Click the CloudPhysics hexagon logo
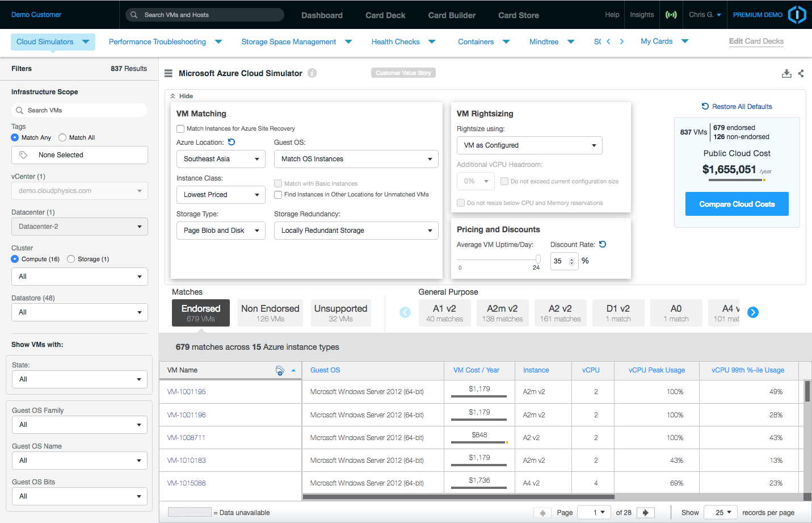Screen dimensions: 812x523 coord(797,15)
